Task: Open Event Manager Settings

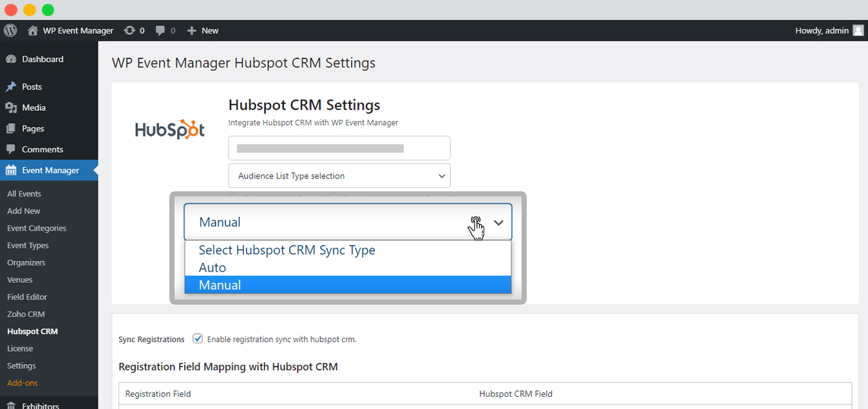Action: point(21,366)
